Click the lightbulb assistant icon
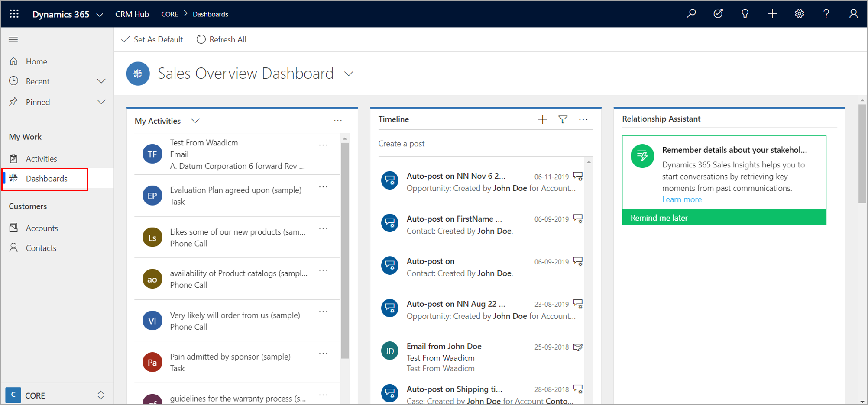 [745, 14]
